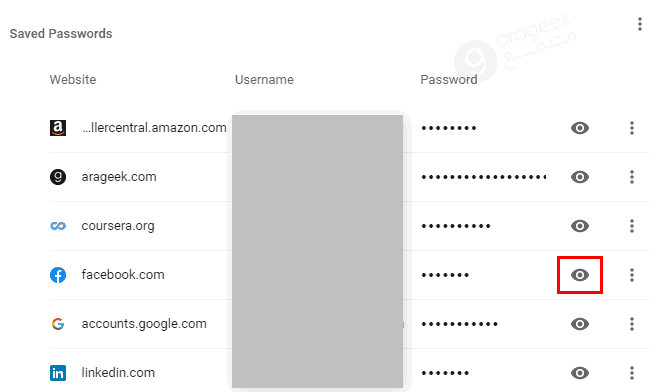
Task: Open the linkedin.com website link
Action: point(118,373)
